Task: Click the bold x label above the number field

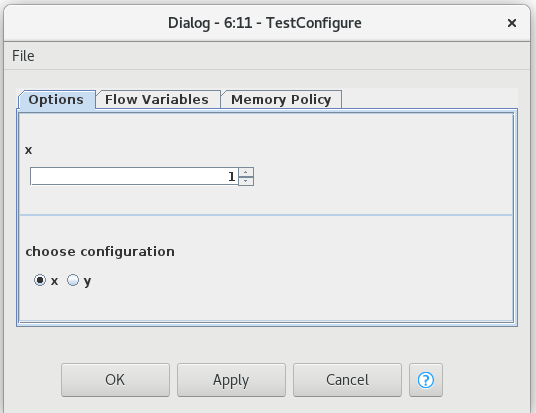Action: point(28,150)
